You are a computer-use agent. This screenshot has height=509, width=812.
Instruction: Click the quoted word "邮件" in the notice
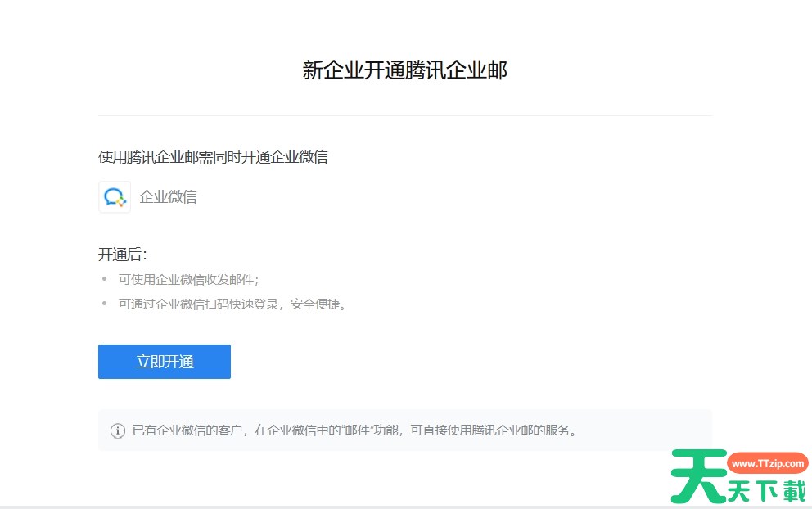click(357, 430)
